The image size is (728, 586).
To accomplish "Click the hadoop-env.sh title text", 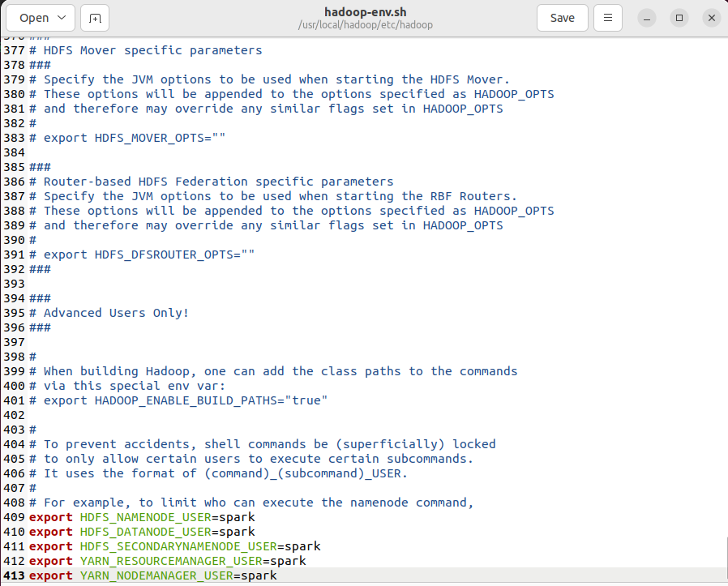I will (x=366, y=12).
